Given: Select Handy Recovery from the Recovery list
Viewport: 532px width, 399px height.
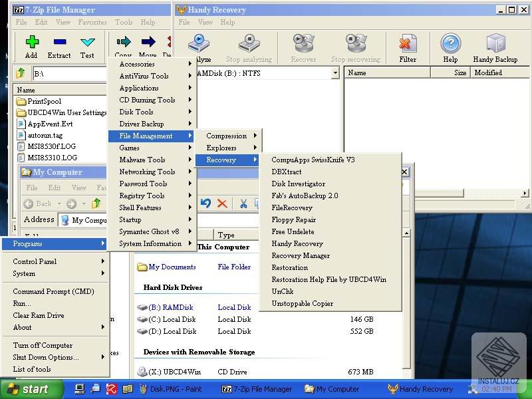Looking at the screenshot, I should tap(297, 243).
